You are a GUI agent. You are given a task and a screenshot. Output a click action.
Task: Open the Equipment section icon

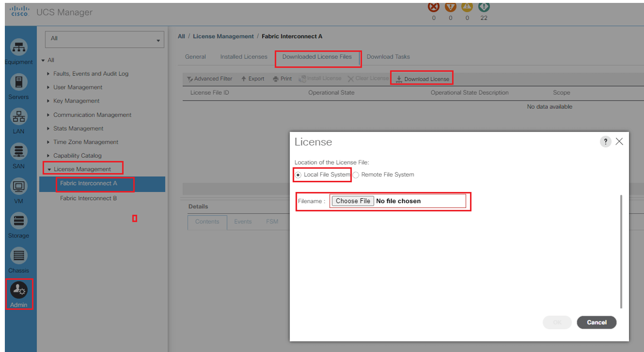(19, 47)
